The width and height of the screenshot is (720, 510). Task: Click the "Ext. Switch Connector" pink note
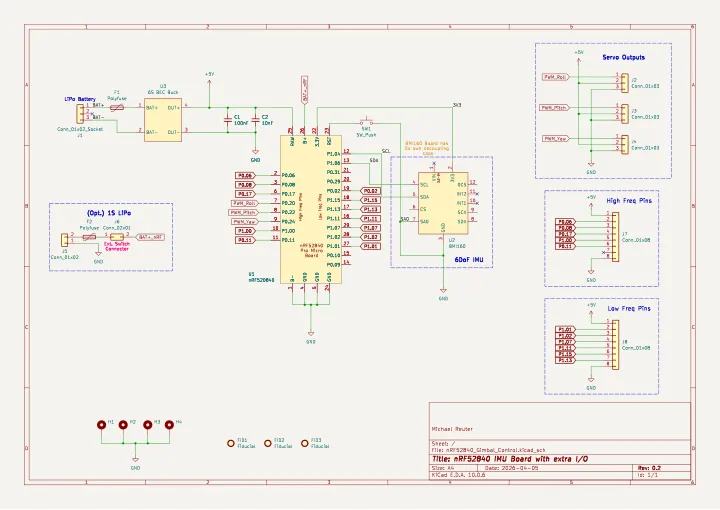(x=117, y=247)
